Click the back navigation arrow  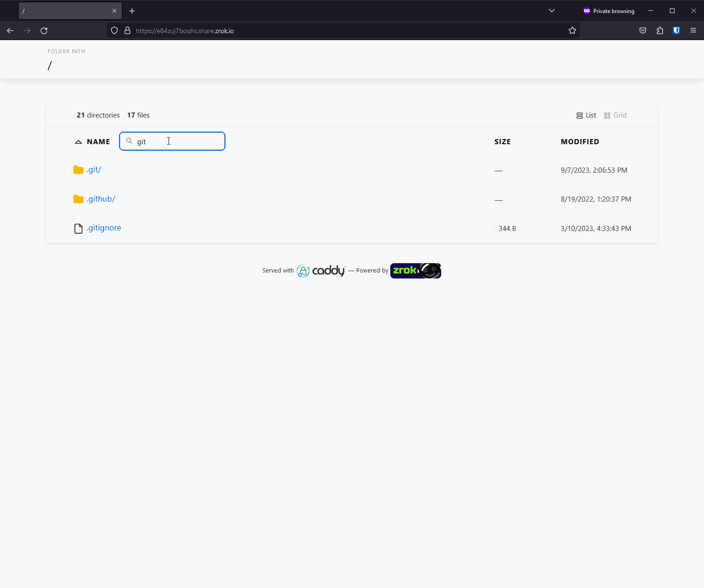click(x=10, y=31)
